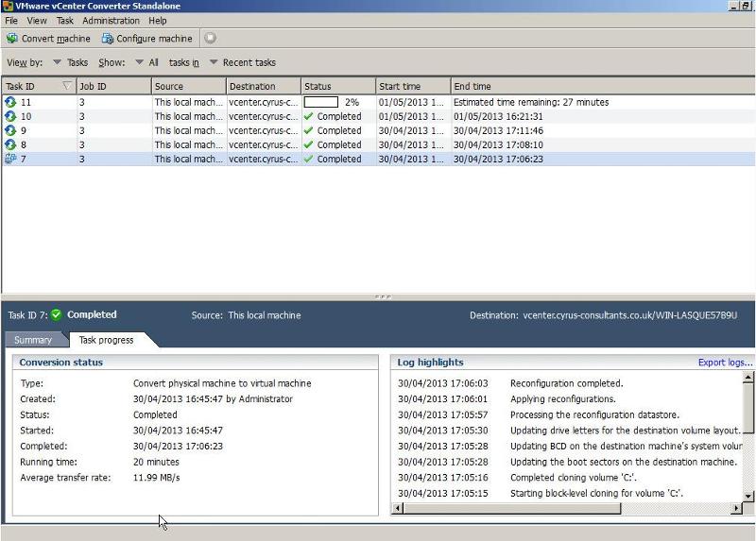Click green checkmark in Task 7 status
The width and height of the screenshot is (756, 541).
tap(309, 159)
